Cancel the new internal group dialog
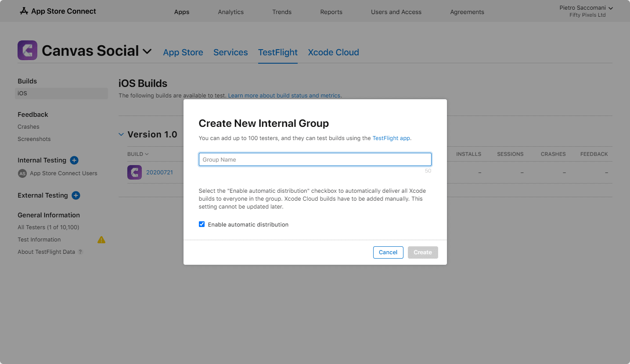This screenshot has height=364, width=630. point(388,252)
